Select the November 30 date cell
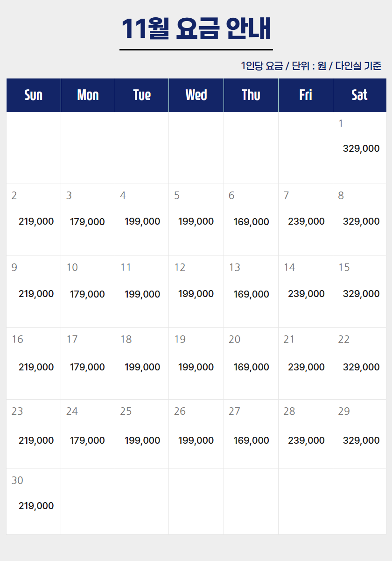The image size is (392, 561). pyautogui.click(x=34, y=501)
